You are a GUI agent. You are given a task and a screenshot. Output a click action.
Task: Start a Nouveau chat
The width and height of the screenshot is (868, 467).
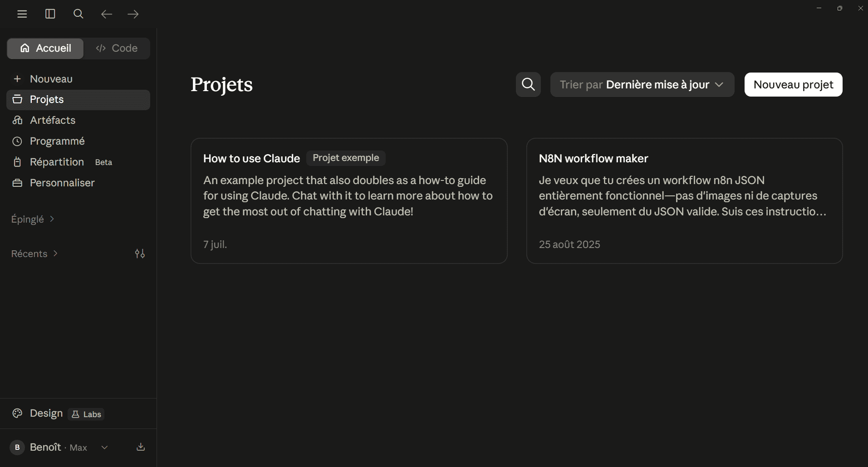[x=78, y=79]
